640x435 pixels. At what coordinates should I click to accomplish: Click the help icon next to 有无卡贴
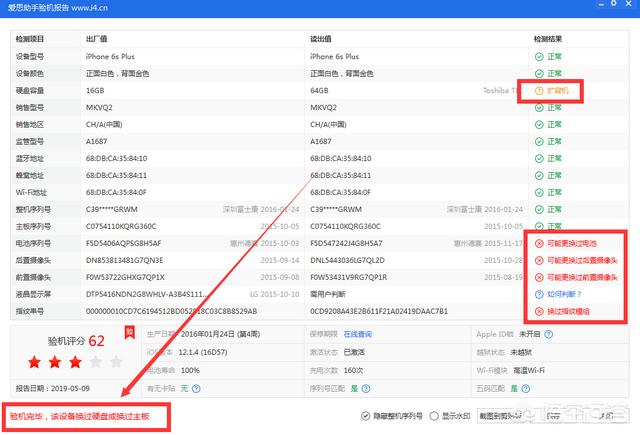[196, 388]
